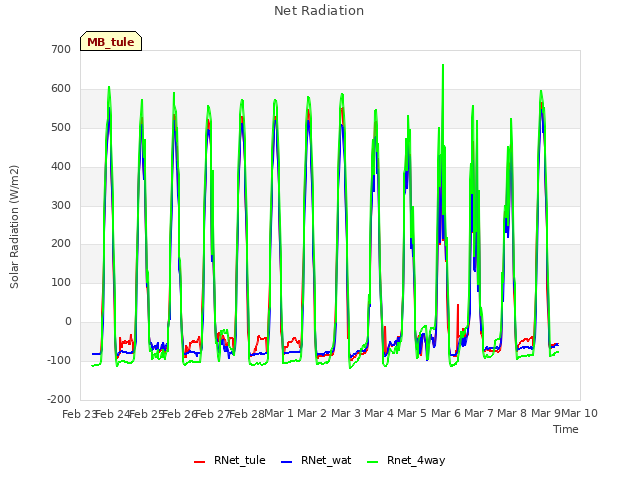Click the Mar 1 x-axis date label
This screenshot has width=640, height=480.
(x=279, y=413)
